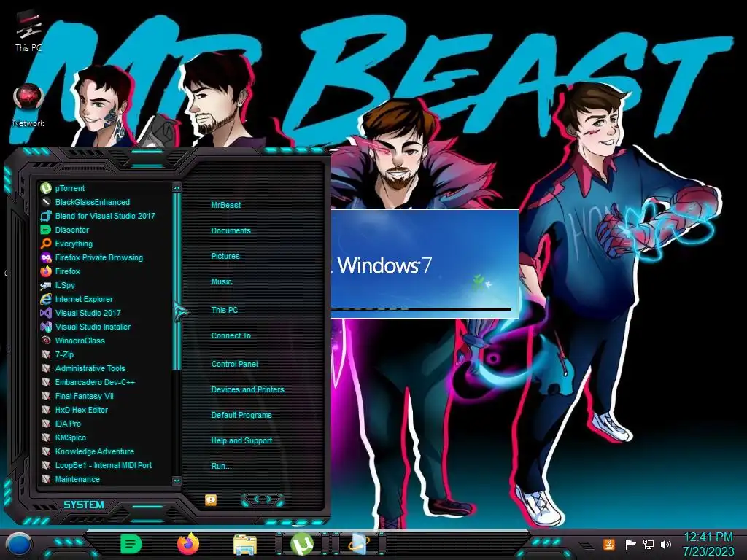The width and height of the screenshot is (747, 560).
Task: Click the Action Center flag tray icon
Action: (630, 544)
